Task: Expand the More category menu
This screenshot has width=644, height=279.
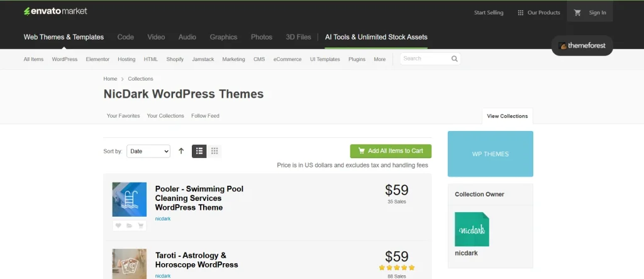Action: click(379, 59)
